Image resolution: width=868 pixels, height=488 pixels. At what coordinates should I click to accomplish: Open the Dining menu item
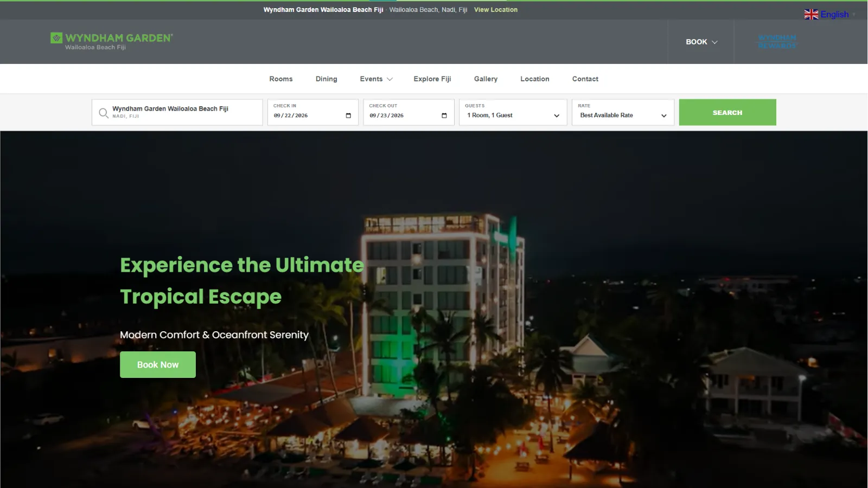326,79
